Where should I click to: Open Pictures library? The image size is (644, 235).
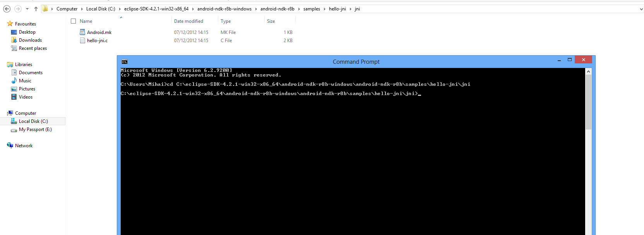27,89
